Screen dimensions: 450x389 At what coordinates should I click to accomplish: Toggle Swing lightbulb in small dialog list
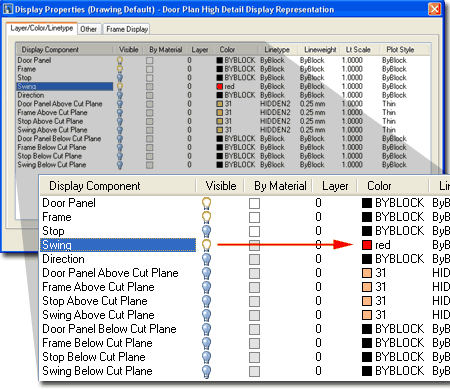coord(120,87)
